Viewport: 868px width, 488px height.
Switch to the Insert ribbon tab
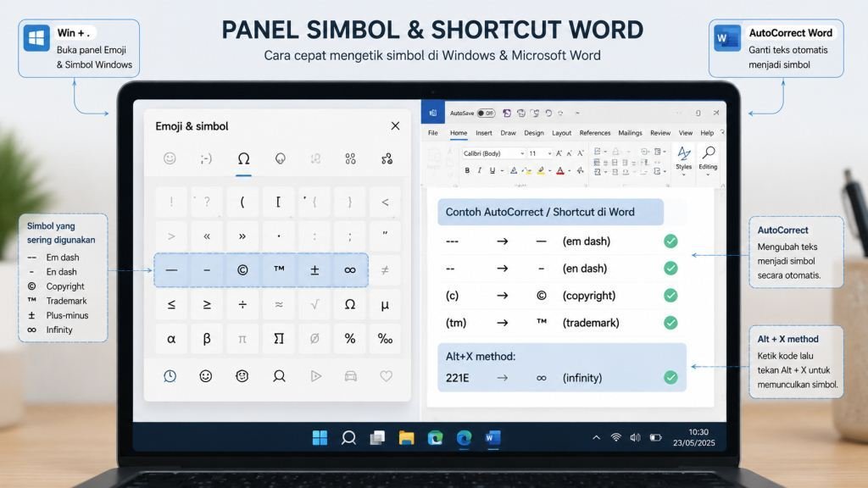click(x=484, y=133)
